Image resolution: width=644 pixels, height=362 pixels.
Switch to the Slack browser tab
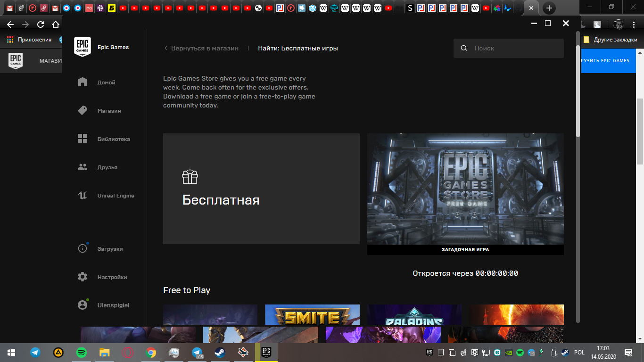100,8
